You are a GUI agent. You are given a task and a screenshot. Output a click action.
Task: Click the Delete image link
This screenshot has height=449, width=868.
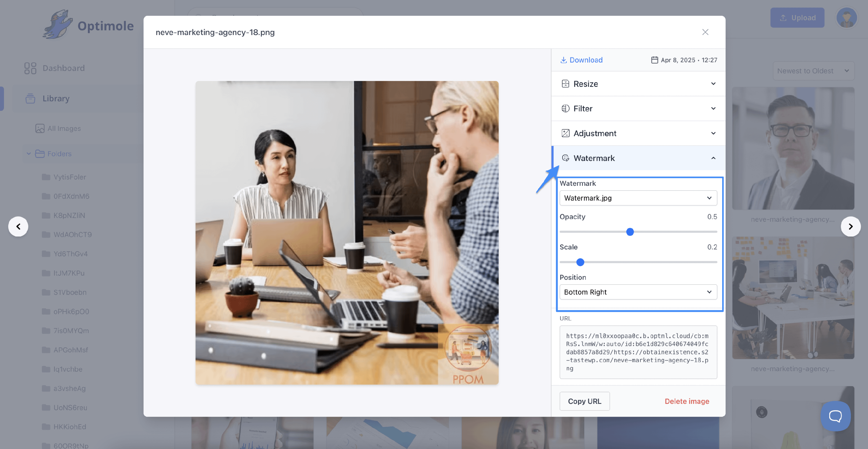[x=687, y=402]
